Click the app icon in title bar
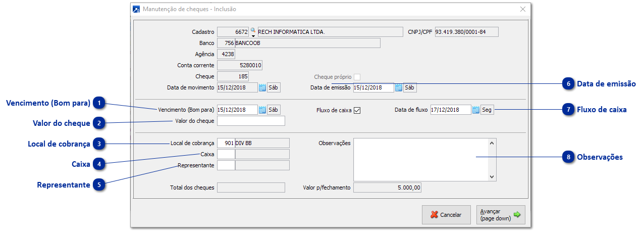 pyautogui.click(x=136, y=9)
